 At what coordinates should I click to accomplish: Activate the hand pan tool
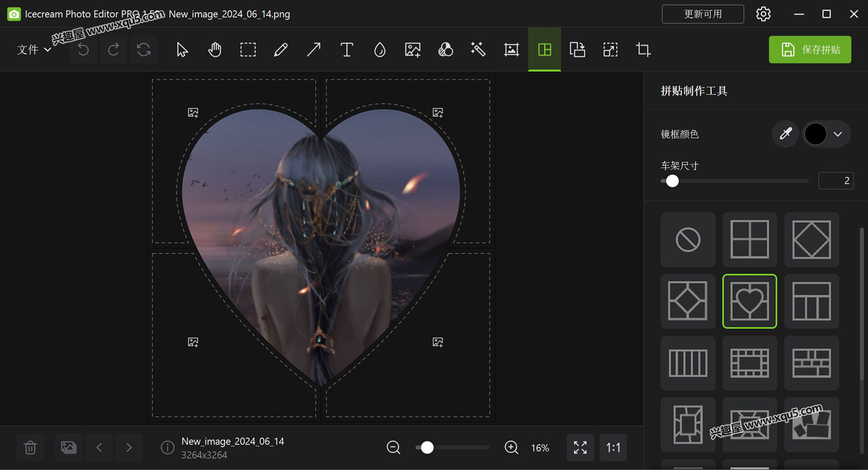(x=215, y=50)
